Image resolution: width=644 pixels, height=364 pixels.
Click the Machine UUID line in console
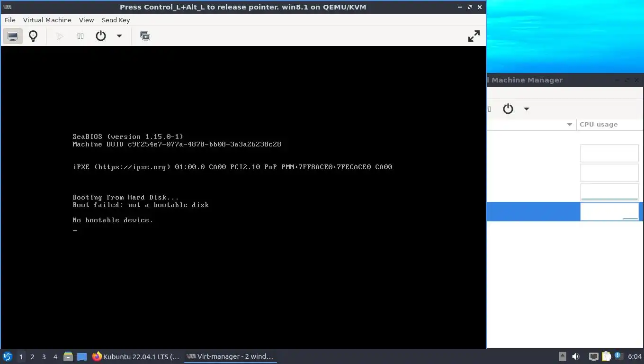(x=177, y=144)
